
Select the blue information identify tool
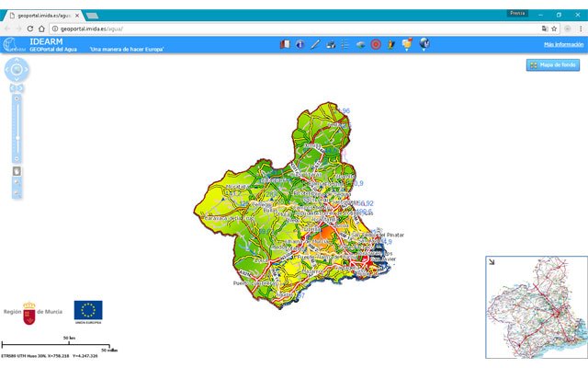coord(300,44)
